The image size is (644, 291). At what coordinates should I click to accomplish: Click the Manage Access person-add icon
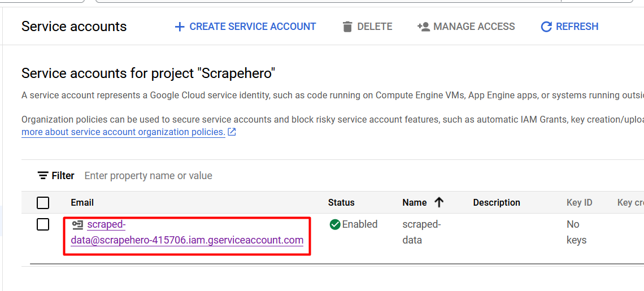[424, 27]
